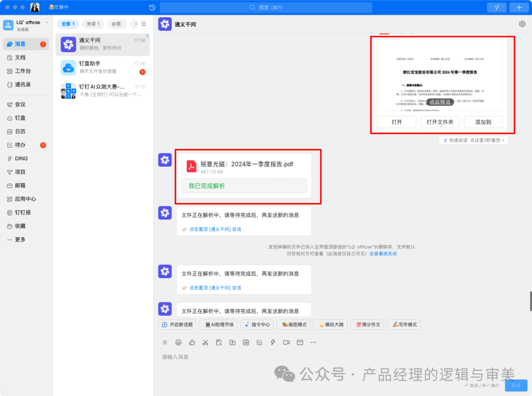Click 开启新话题 button

click(177, 324)
